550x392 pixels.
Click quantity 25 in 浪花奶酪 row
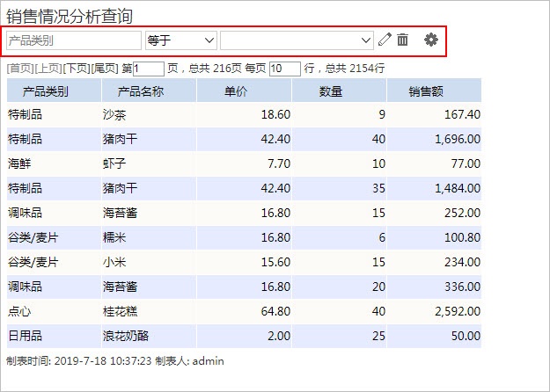pyautogui.click(x=339, y=336)
